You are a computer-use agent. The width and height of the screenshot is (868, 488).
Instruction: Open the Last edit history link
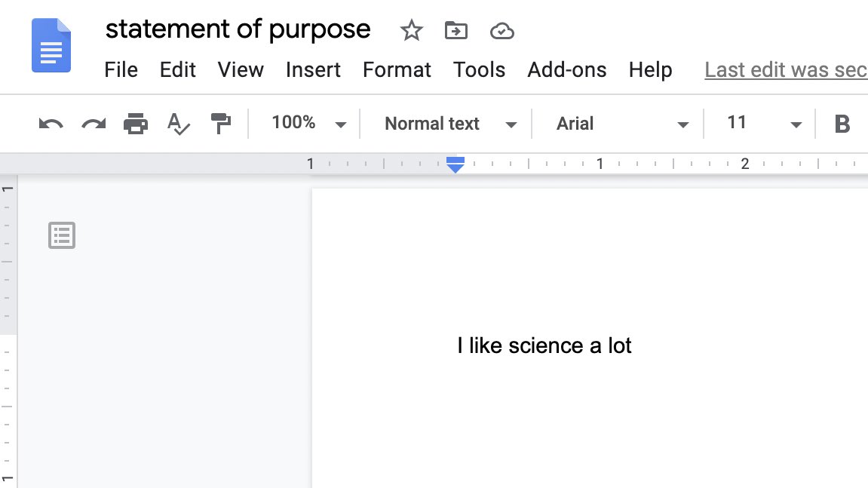786,70
